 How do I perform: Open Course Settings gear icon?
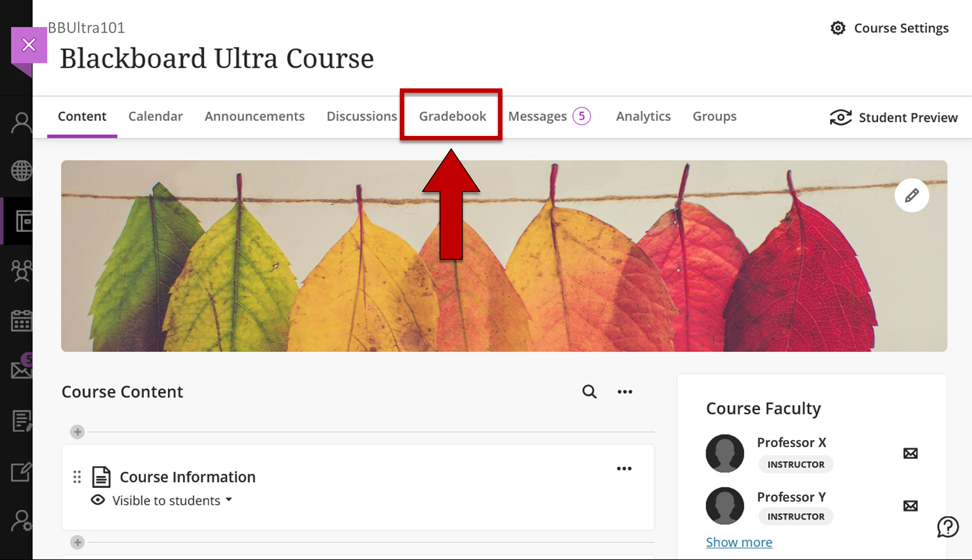pyautogui.click(x=838, y=28)
